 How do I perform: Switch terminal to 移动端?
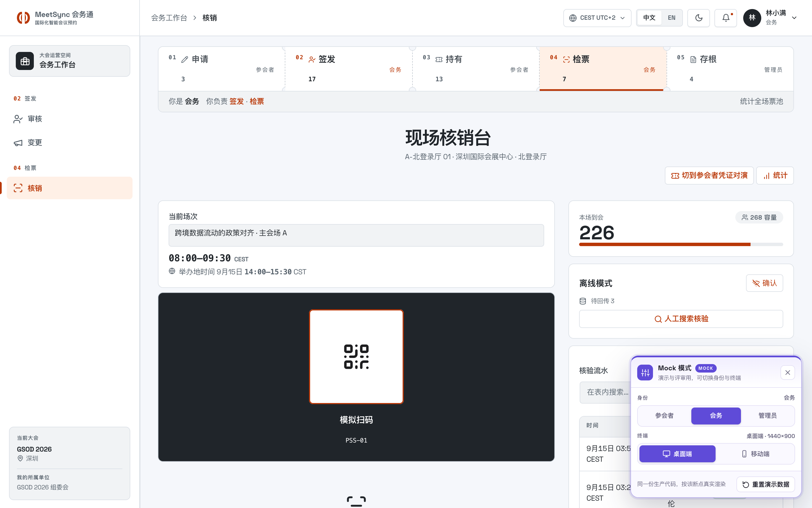[x=755, y=454]
